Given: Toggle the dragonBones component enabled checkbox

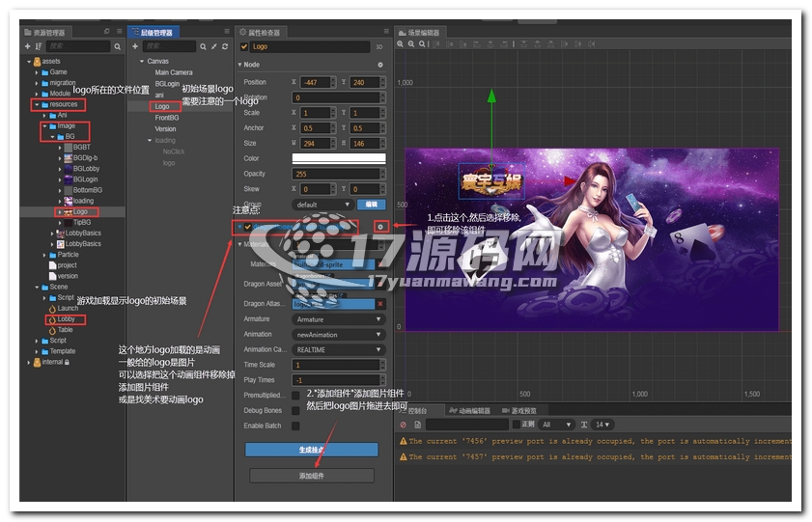Looking at the screenshot, I should tap(247, 227).
